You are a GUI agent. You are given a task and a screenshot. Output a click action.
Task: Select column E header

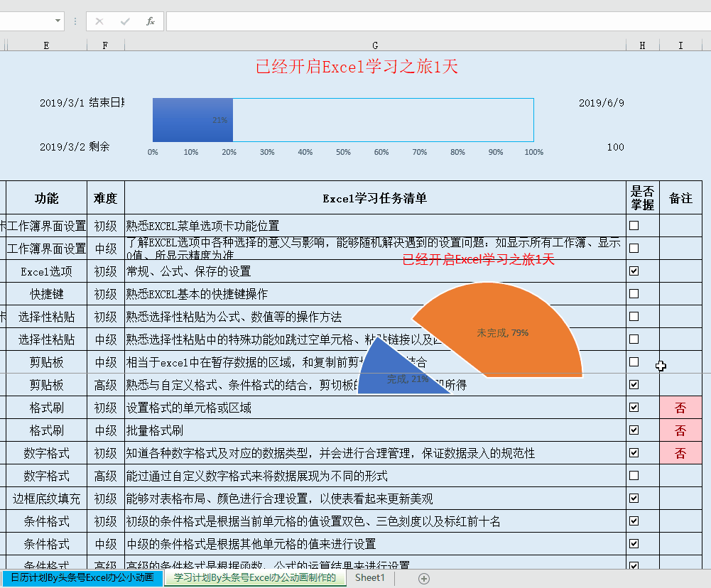coord(46,45)
